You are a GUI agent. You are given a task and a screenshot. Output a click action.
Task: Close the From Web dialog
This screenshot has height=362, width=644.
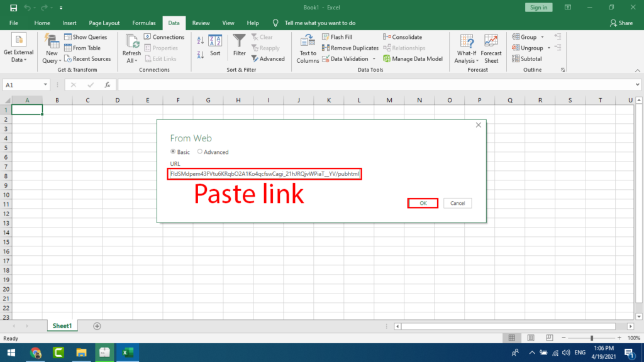pyautogui.click(x=479, y=125)
